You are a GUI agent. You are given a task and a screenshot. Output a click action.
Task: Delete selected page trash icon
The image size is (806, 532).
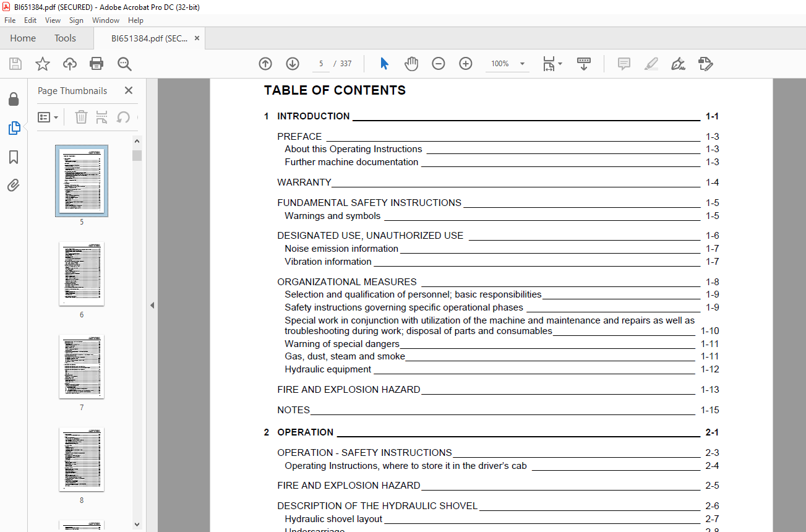click(x=81, y=117)
